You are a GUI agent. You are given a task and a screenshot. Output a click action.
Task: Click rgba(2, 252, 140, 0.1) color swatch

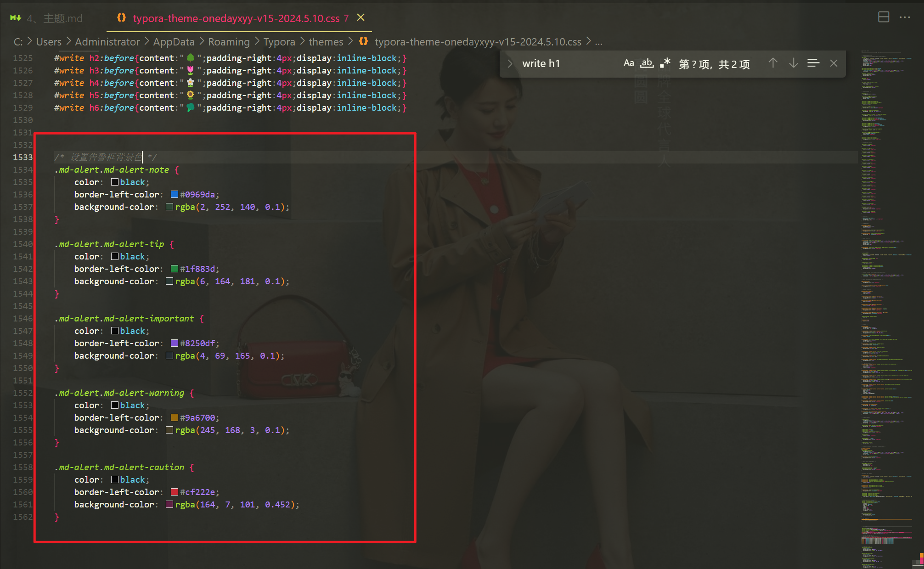click(169, 207)
